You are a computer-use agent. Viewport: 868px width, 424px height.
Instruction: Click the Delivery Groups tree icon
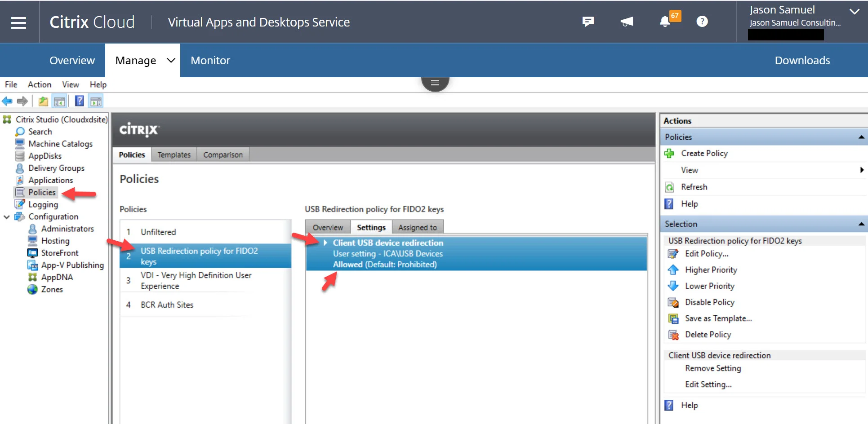(20, 168)
